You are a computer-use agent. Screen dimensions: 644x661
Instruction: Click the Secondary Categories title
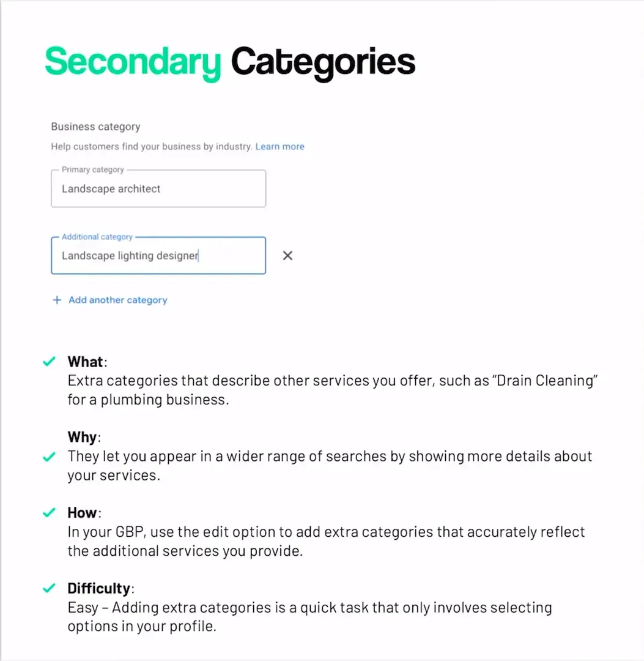point(229,61)
